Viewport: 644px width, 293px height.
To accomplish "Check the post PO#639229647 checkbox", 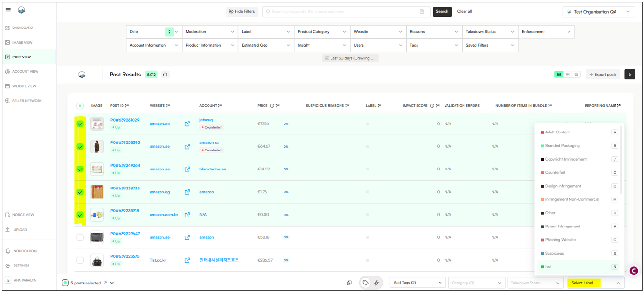I will pyautogui.click(x=80, y=237).
